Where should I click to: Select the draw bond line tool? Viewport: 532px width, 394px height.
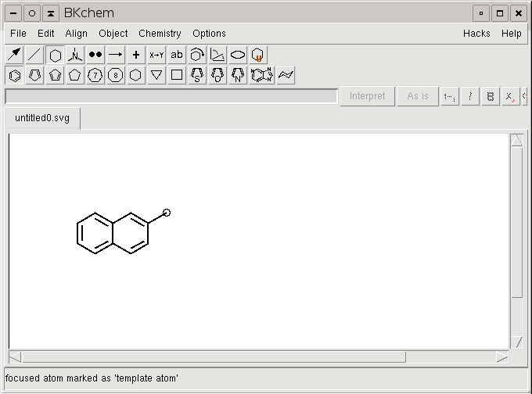tap(34, 55)
